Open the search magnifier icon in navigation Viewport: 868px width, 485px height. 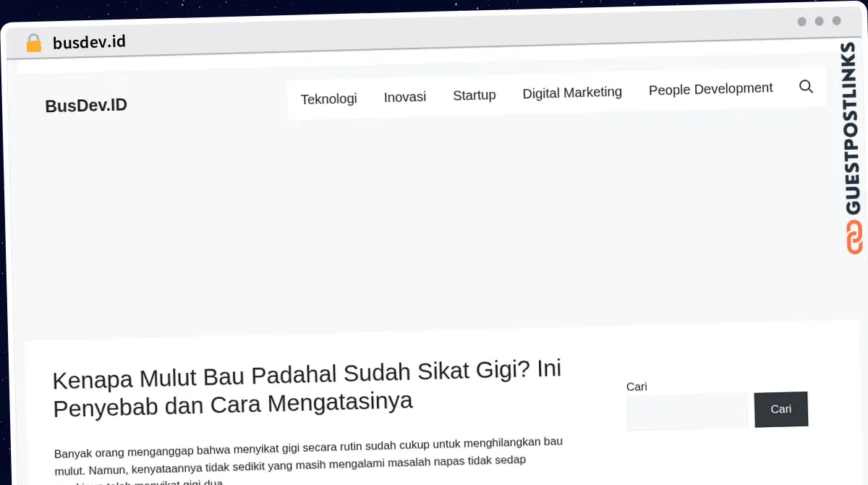[806, 87]
